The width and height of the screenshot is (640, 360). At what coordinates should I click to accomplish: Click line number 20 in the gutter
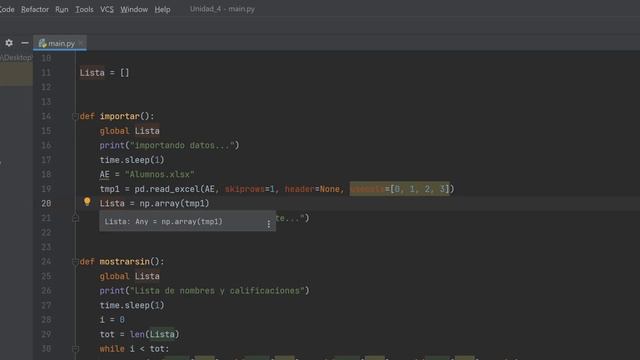coord(46,203)
